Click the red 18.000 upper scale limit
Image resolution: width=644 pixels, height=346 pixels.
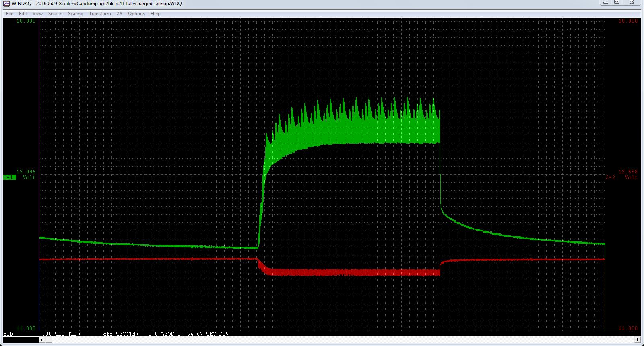tap(628, 21)
